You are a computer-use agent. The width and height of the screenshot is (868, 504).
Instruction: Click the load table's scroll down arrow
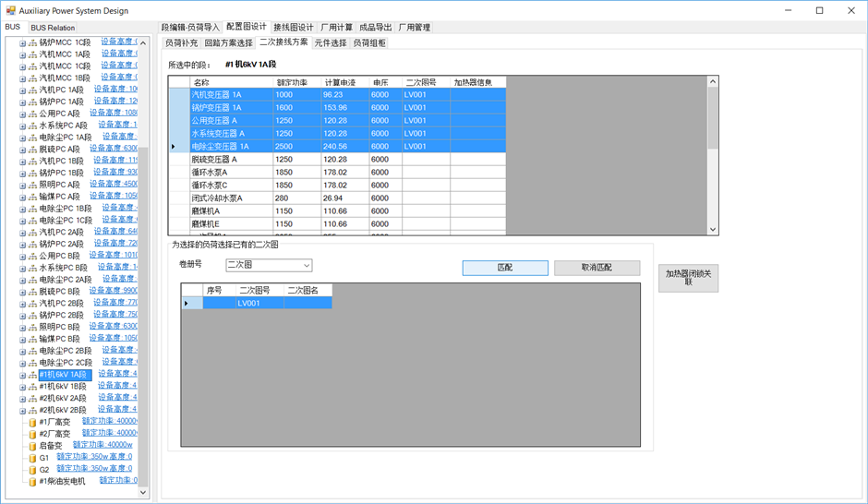(712, 230)
